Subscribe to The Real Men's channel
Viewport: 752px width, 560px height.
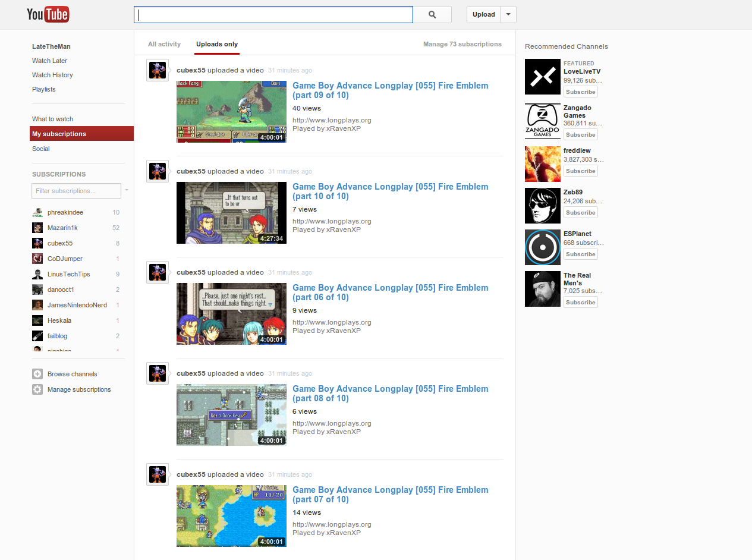coord(581,302)
